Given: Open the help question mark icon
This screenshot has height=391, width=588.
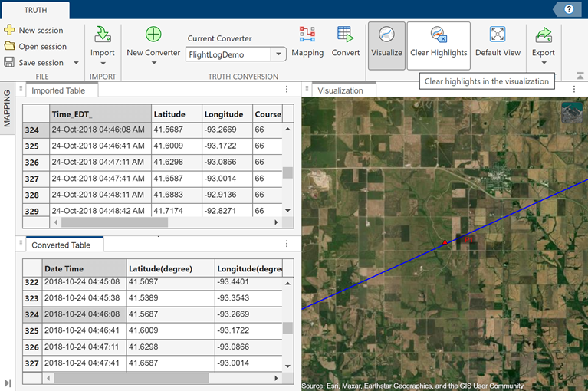Looking at the screenshot, I should [x=569, y=9].
